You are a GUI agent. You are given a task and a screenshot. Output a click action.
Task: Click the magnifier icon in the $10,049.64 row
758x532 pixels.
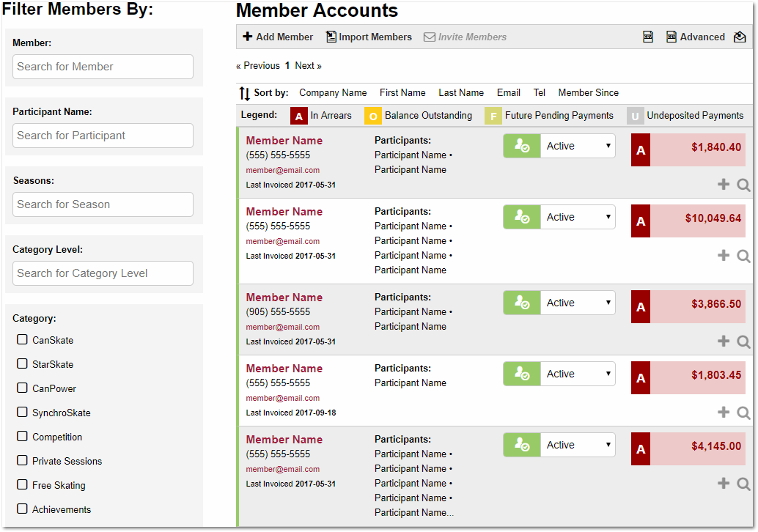tap(743, 256)
